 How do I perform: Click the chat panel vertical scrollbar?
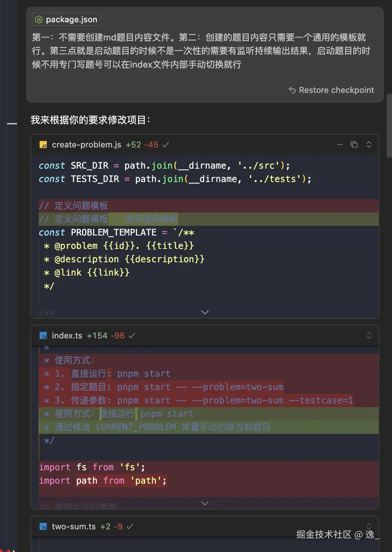[389, 126]
